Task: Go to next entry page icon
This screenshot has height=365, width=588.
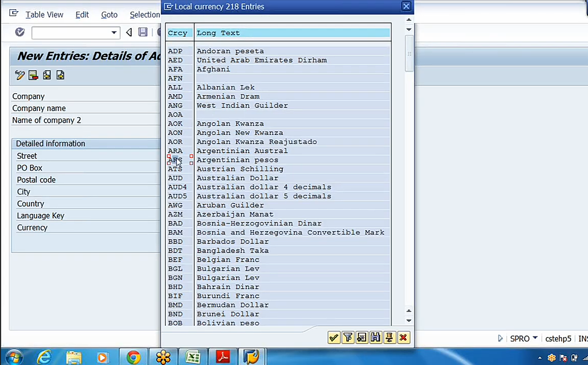Action: coord(61,75)
